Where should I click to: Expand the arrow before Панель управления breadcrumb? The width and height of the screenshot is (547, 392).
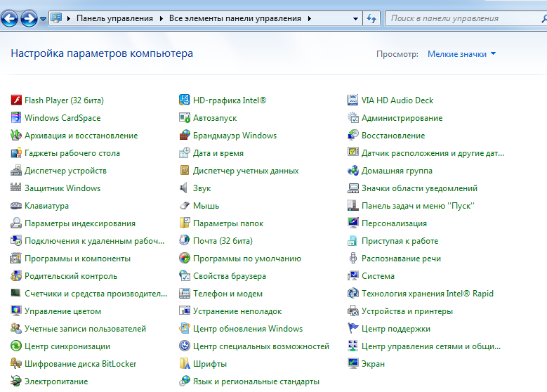coord(69,18)
